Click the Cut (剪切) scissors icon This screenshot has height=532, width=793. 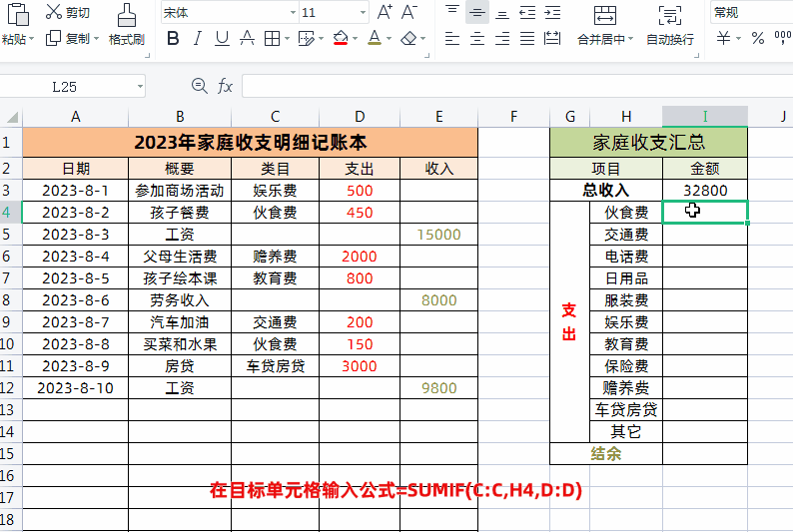pos(53,12)
